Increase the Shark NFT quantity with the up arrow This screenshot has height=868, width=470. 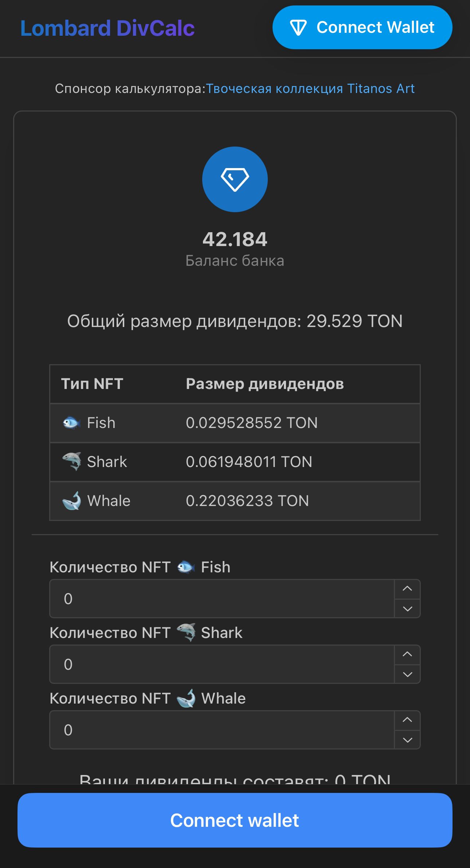407,655
